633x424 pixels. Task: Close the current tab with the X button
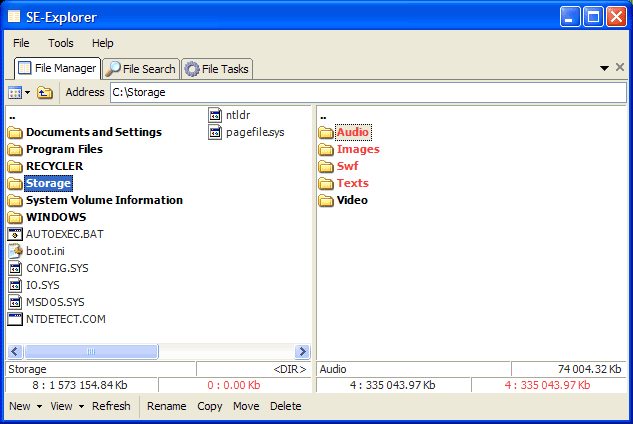coord(620,68)
